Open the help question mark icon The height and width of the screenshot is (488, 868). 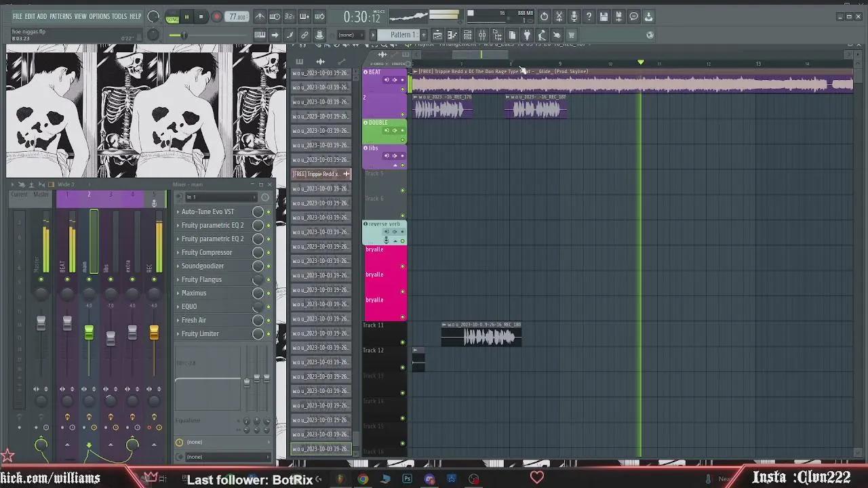(x=589, y=17)
